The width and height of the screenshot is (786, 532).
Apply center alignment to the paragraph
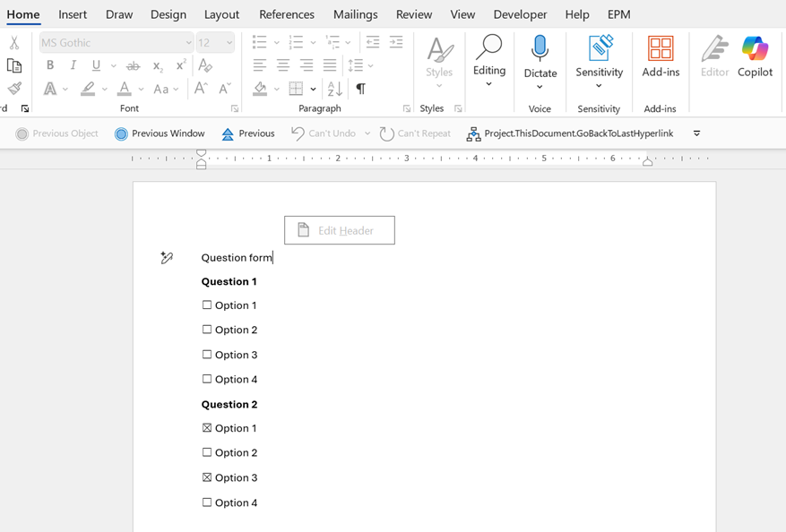[283, 65]
